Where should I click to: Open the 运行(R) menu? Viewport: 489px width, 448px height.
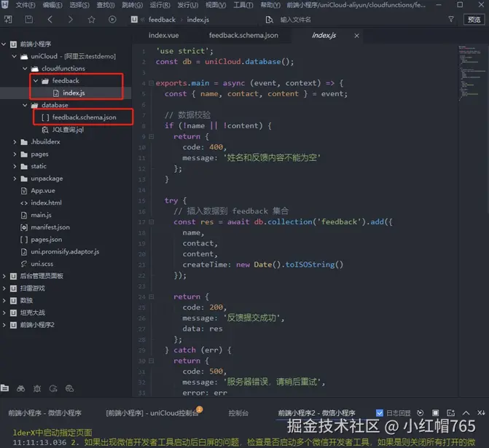pyautogui.click(x=160, y=5)
